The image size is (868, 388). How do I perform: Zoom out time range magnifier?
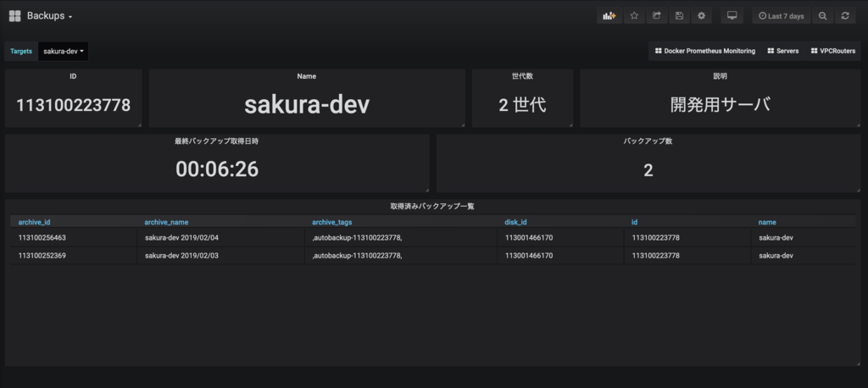823,16
